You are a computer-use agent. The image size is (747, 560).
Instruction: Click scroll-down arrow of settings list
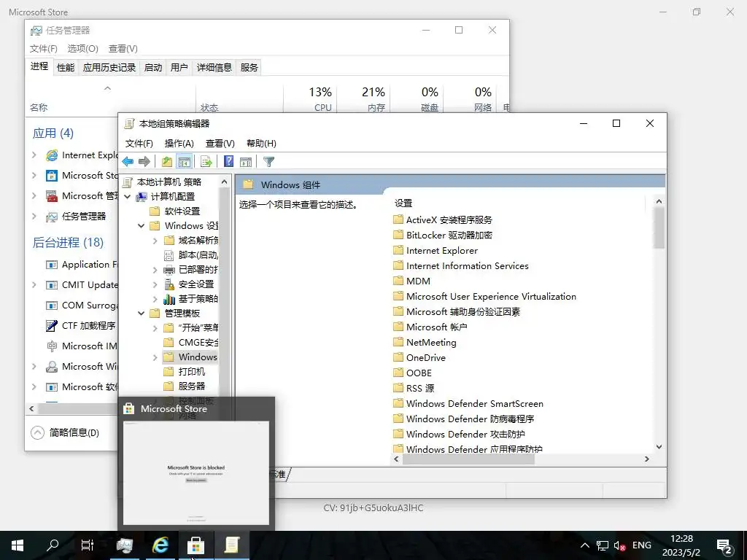coord(659,447)
